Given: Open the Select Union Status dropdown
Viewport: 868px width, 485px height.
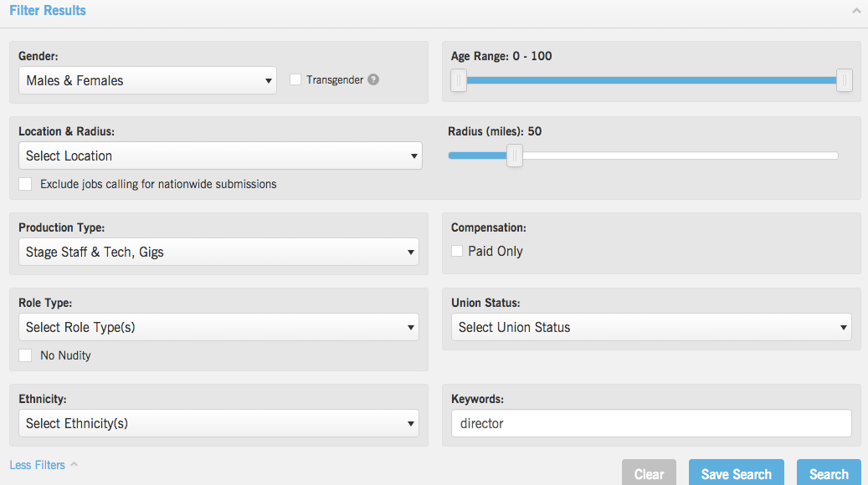Looking at the screenshot, I should [x=650, y=328].
